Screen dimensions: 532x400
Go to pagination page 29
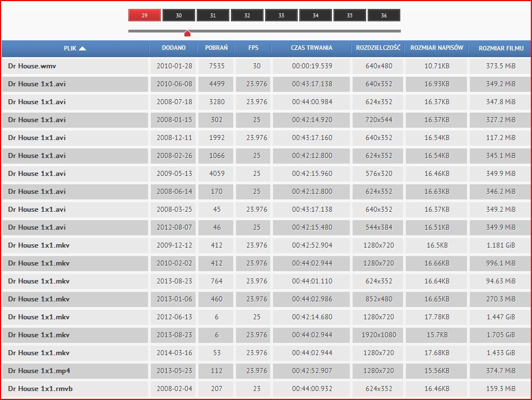(145, 15)
